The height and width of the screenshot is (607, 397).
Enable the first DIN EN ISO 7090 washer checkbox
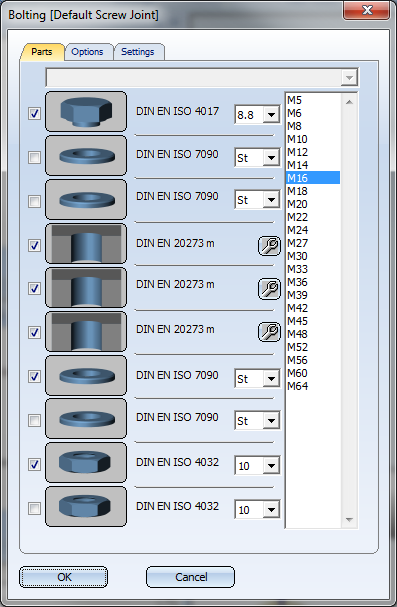[34, 157]
